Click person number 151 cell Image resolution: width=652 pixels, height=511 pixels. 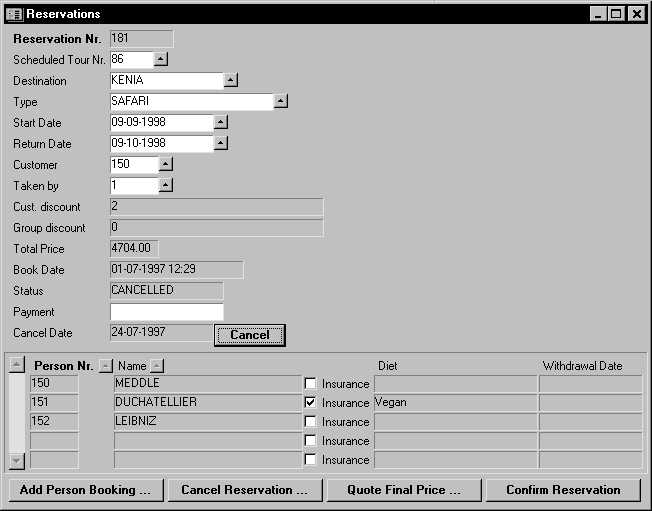point(54,402)
